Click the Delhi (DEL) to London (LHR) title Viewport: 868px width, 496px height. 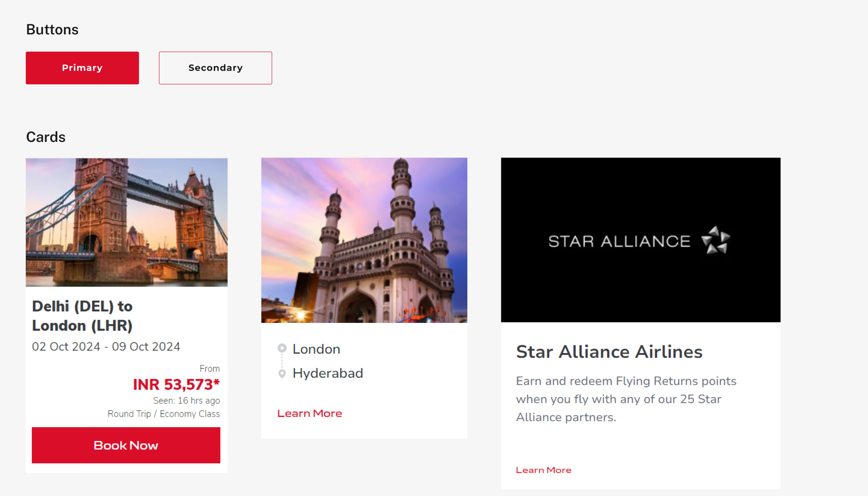tap(82, 316)
